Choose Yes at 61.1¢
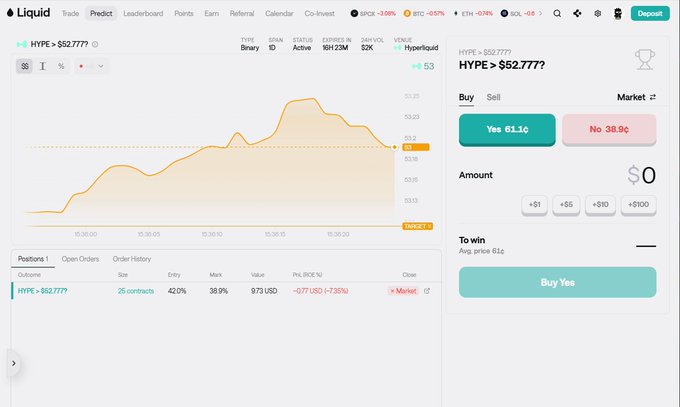Image resolution: width=680 pixels, height=407 pixels. click(507, 130)
